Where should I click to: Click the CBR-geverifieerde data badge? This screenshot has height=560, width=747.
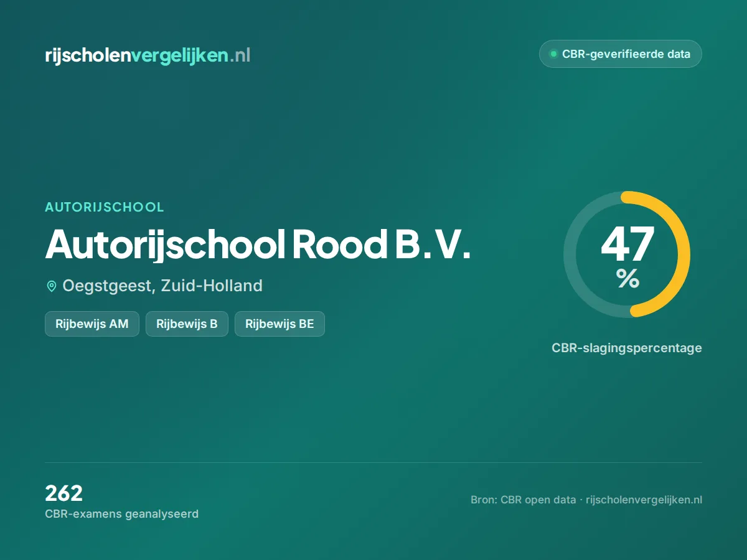[620, 54]
